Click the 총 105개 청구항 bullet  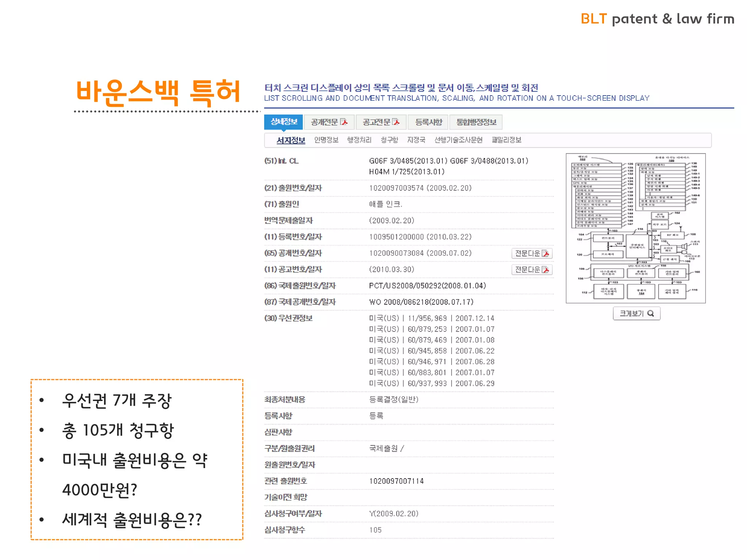[x=118, y=430]
